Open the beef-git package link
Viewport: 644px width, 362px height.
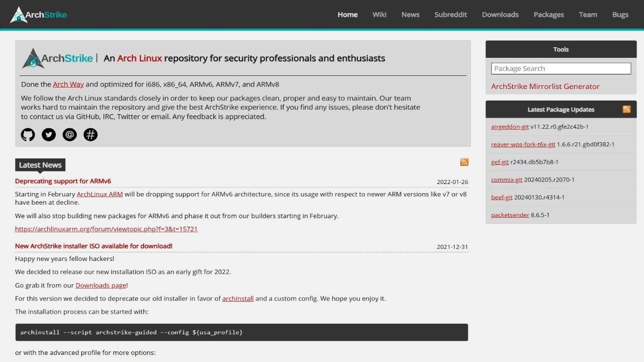tap(502, 197)
